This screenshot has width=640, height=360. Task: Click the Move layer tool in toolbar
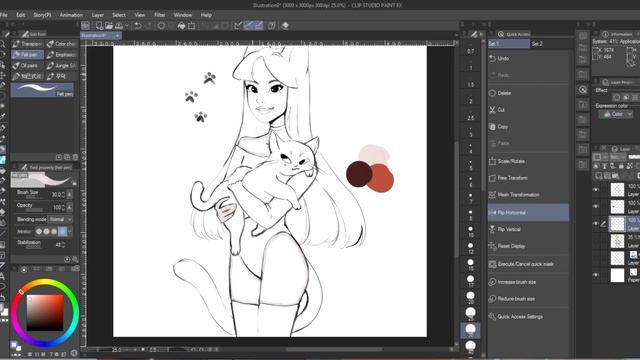(3, 76)
